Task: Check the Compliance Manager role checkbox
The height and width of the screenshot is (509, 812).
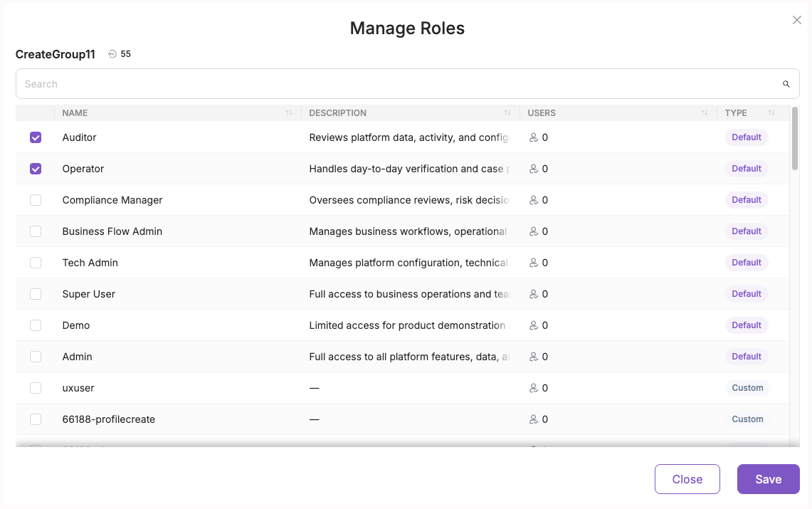Action: tap(35, 200)
